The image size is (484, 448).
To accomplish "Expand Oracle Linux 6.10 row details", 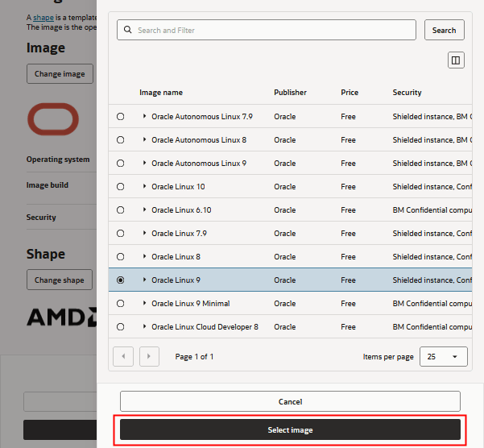I will (144, 209).
